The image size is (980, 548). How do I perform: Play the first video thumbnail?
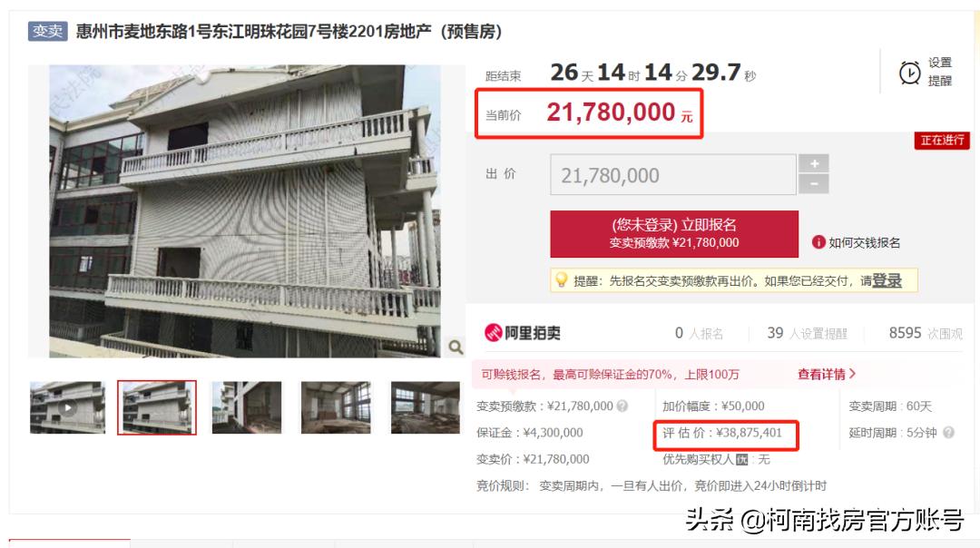pos(67,407)
